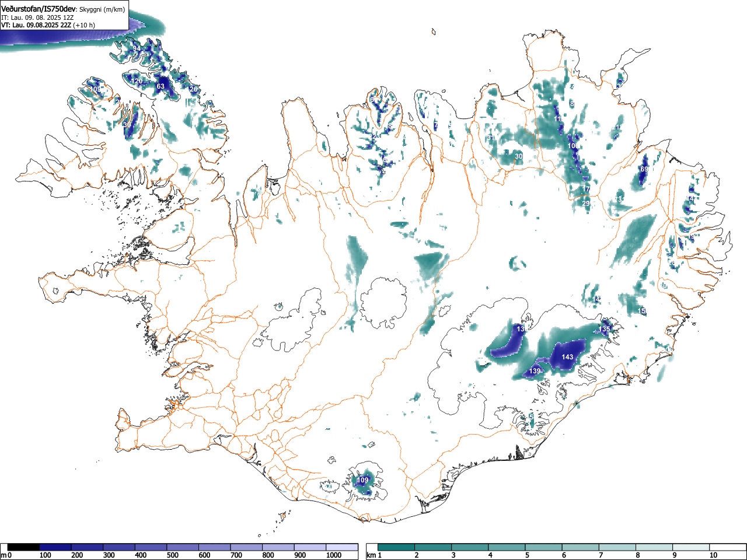Click the 7–8 km light teal legend swatch
Viewport: 747px width, 560px height.
tap(618, 547)
